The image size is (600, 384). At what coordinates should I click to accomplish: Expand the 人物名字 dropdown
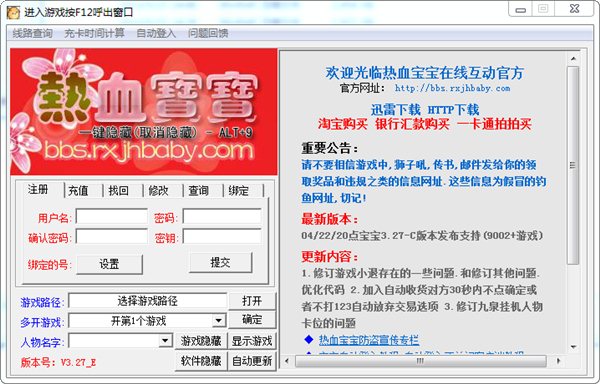click(165, 340)
